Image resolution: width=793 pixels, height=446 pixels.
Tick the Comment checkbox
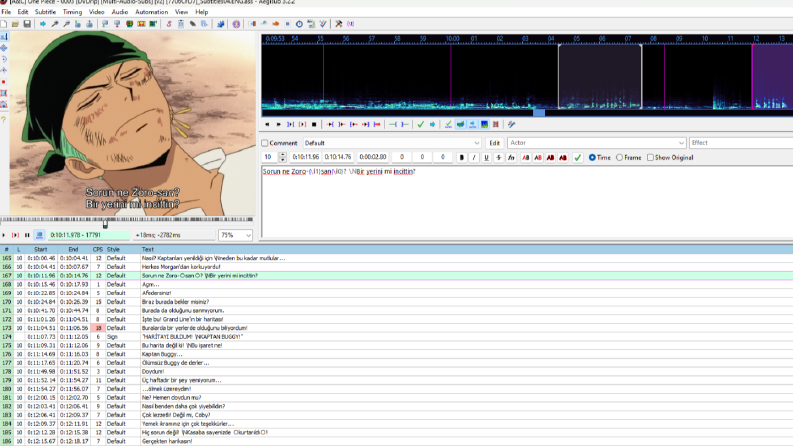[265, 143]
